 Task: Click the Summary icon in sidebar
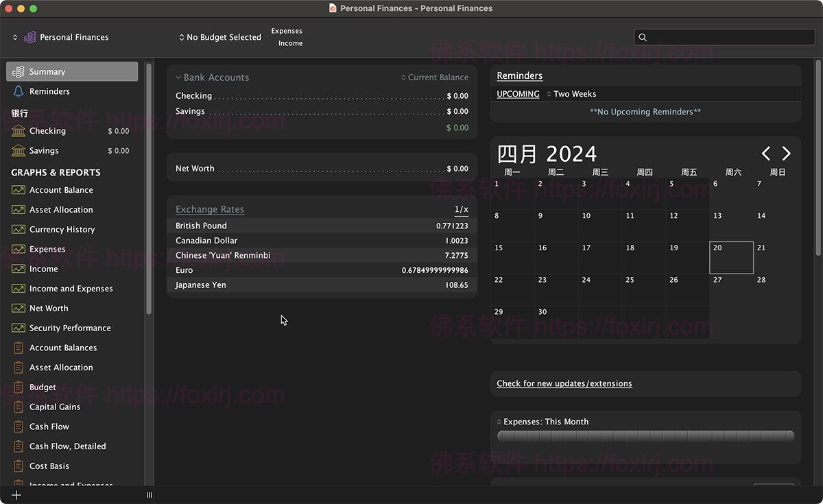pyautogui.click(x=19, y=72)
